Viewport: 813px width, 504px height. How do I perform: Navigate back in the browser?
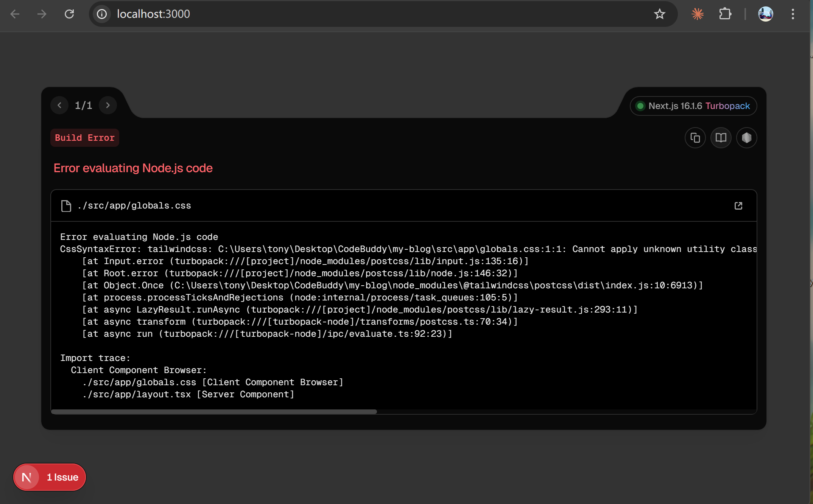pyautogui.click(x=15, y=14)
